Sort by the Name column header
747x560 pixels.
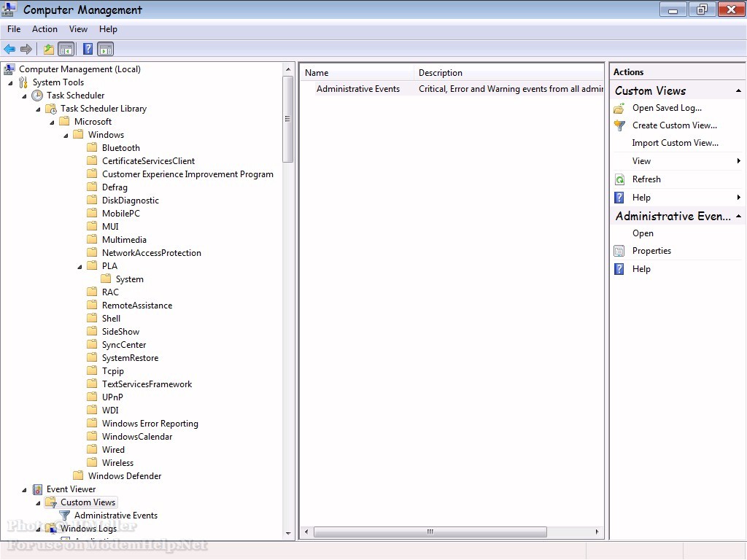click(357, 73)
